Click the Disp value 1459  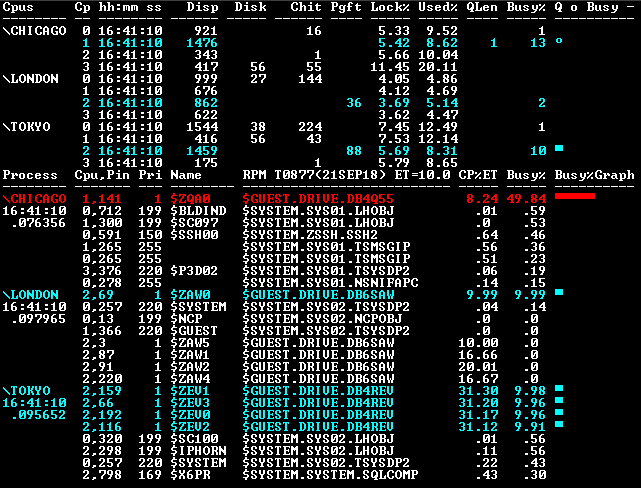pyautogui.click(x=202, y=151)
